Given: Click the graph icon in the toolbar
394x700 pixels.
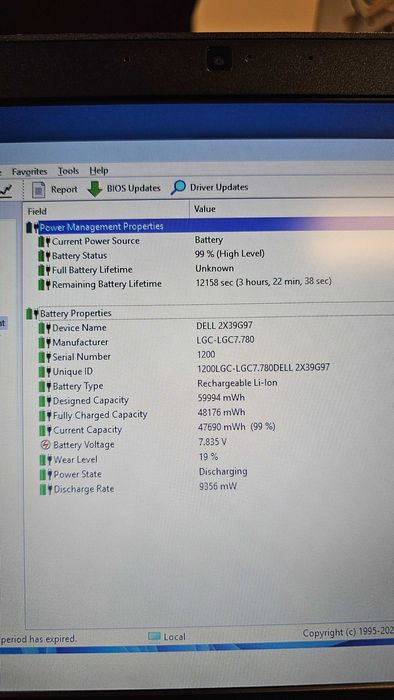Looking at the screenshot, I should click(x=6, y=191).
